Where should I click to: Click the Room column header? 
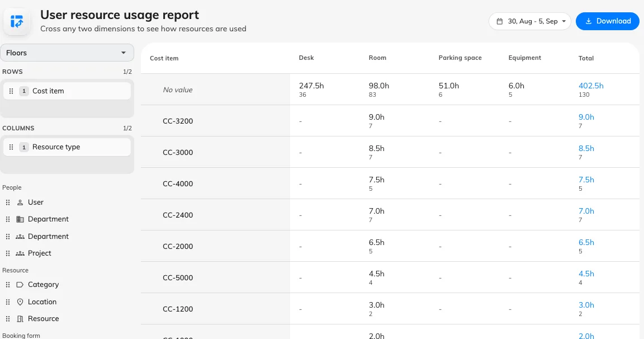[377, 58]
